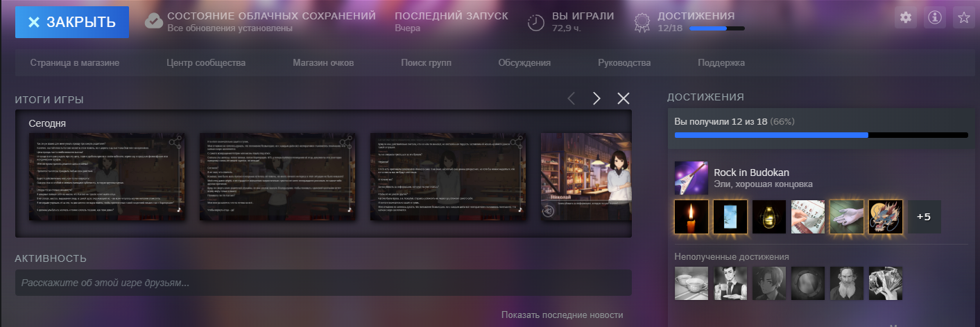Open Магазин очков tab
The width and height of the screenshot is (980, 327).
(323, 63)
